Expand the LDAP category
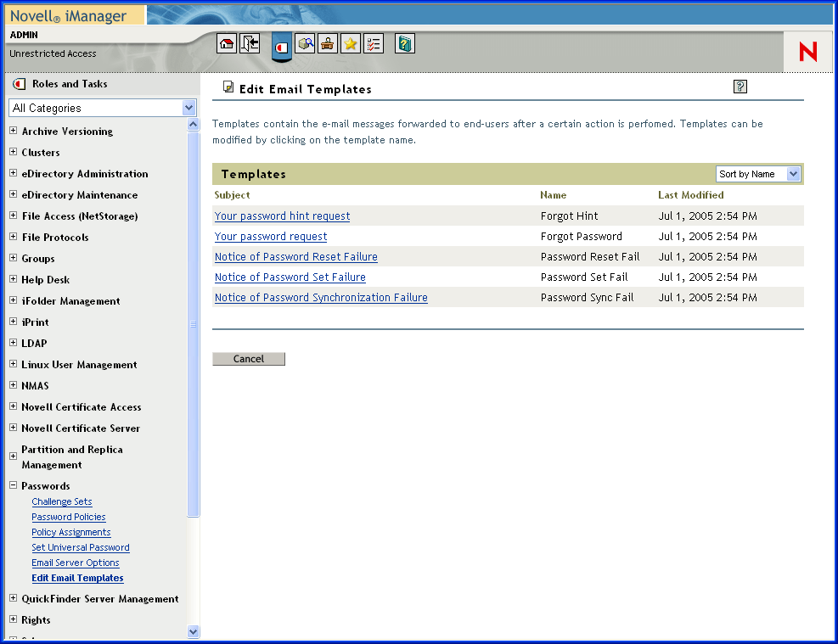838x644 pixels. pyautogui.click(x=13, y=343)
